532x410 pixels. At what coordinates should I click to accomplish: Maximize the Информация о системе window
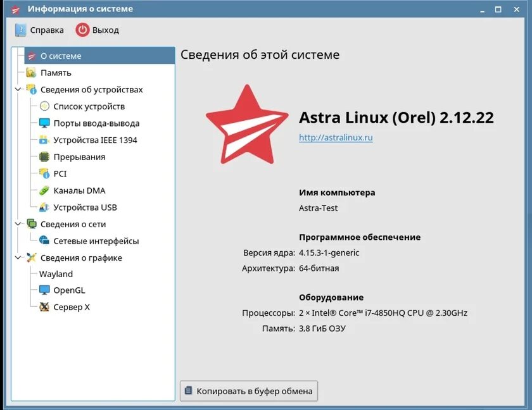point(498,9)
